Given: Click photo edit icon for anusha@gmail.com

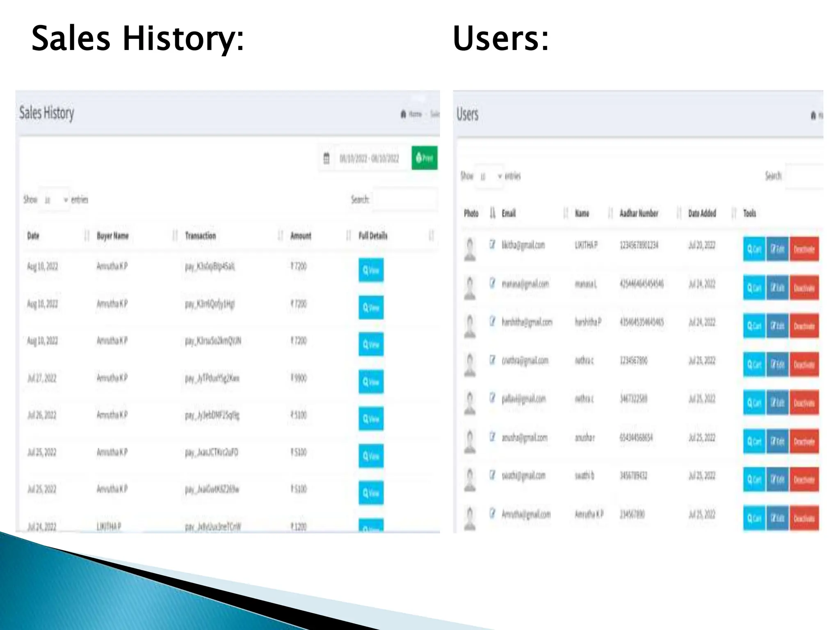Looking at the screenshot, I should coord(492,437).
